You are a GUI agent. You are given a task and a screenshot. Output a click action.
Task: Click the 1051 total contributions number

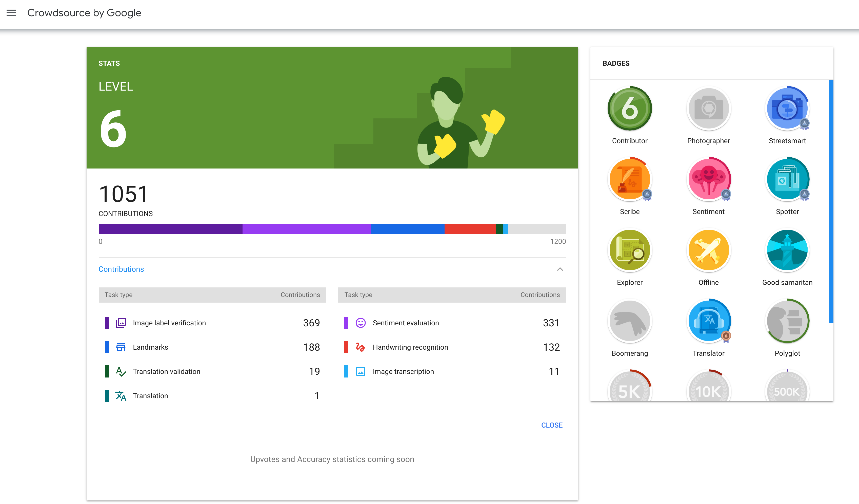123,194
